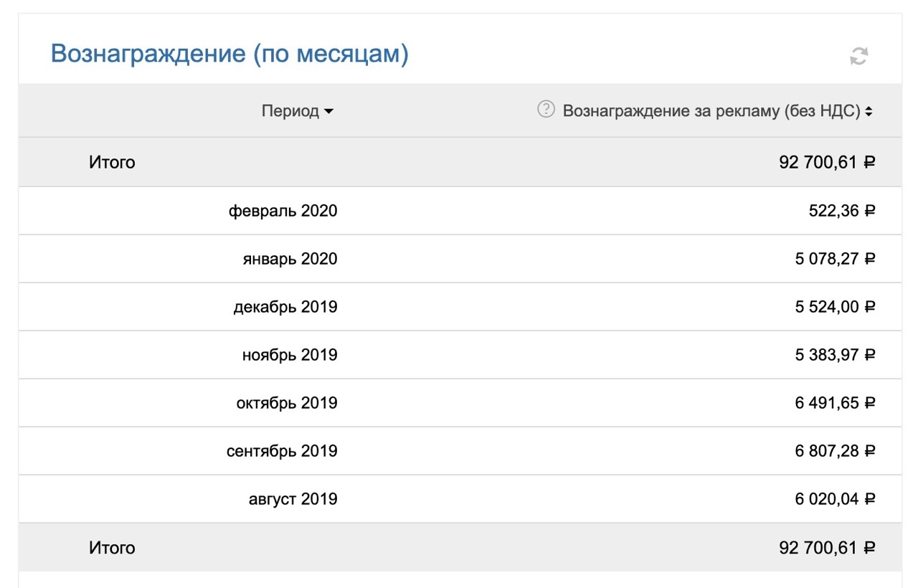Click the bottom Итого row label

point(112,548)
